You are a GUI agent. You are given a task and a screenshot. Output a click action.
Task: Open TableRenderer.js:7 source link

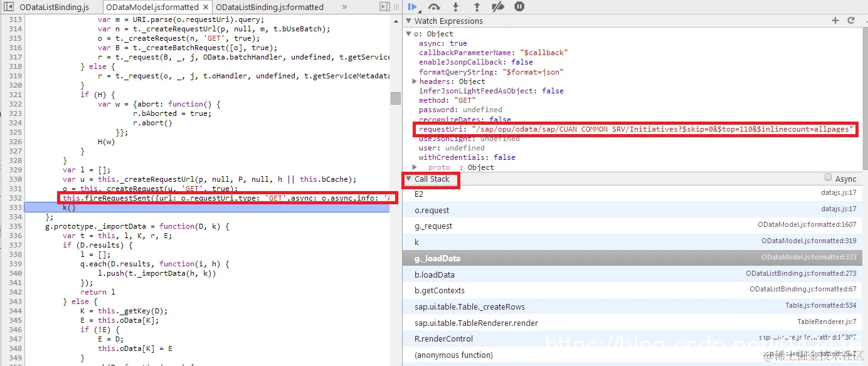(827, 322)
